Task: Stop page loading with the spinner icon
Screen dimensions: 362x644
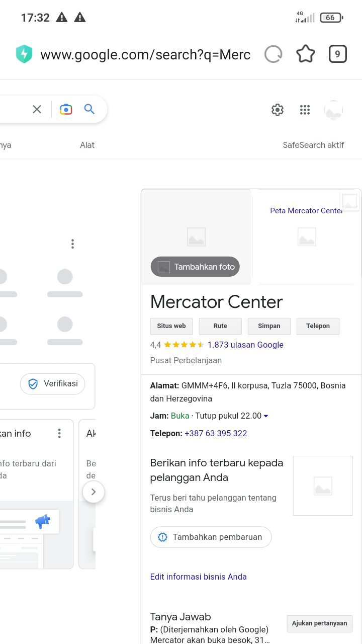Action: tap(274, 54)
